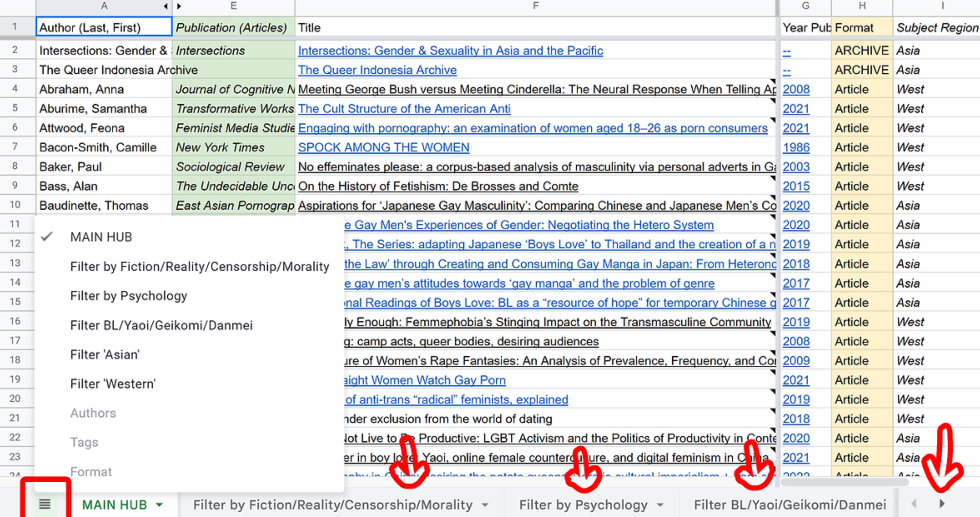Open Filter by Psychology tab dropdown arrow
Viewport: 980px width, 517px height.
click(660, 505)
